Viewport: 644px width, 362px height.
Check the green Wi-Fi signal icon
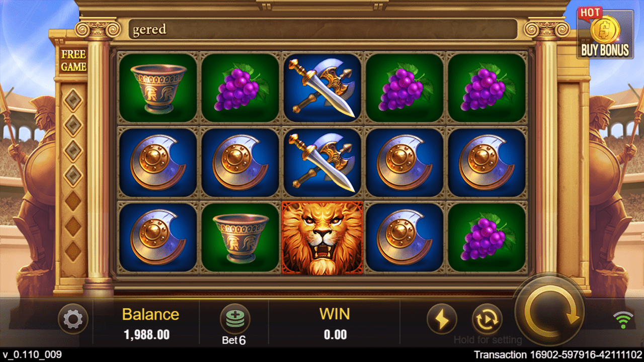coord(623,320)
